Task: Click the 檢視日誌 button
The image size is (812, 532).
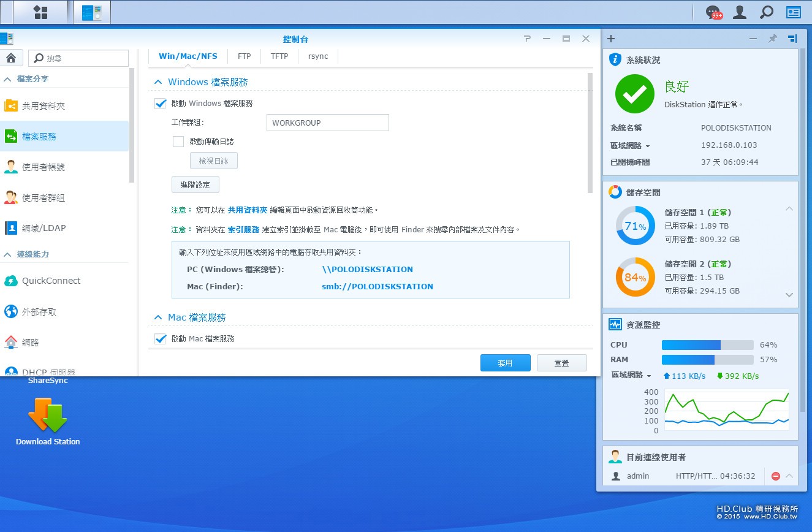Action: [x=214, y=161]
